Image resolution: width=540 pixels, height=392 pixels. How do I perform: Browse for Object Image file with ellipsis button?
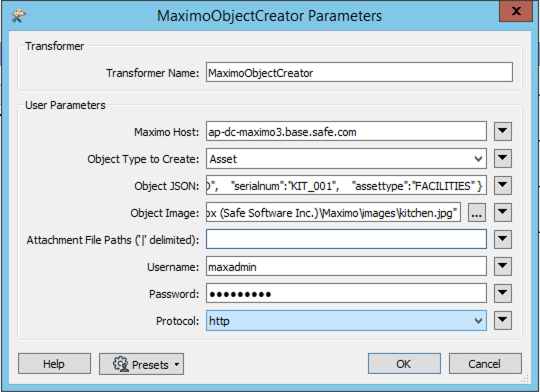click(x=477, y=213)
